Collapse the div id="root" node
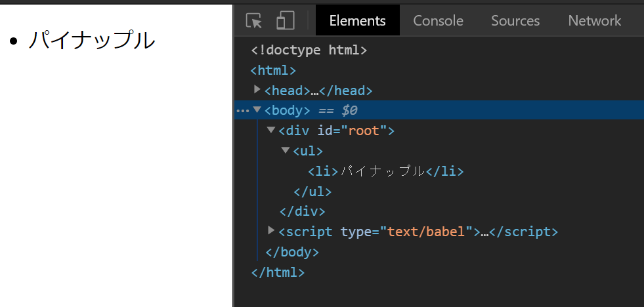The width and height of the screenshot is (644, 307). 270,130
